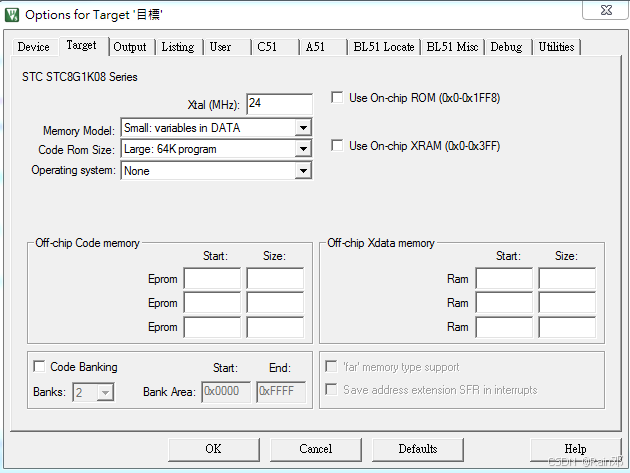
Task: Click third Ram Size field
Action: [567, 327]
